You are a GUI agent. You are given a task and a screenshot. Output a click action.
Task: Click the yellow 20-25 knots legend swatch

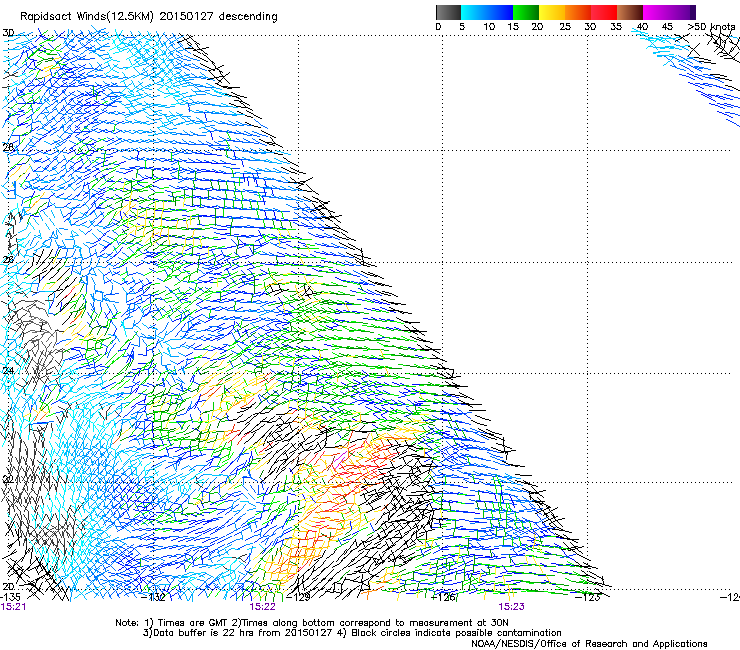[552, 12]
